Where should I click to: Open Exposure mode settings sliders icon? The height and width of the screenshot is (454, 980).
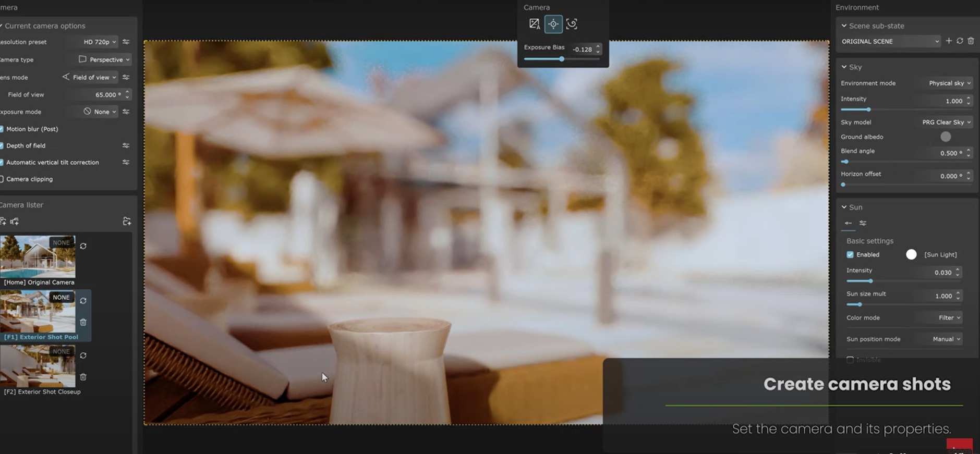click(x=126, y=112)
